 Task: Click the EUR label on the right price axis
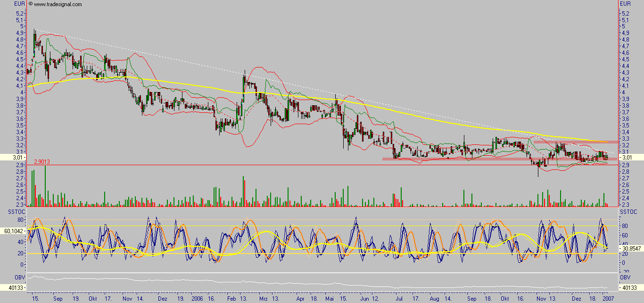pyautogui.click(x=624, y=3)
